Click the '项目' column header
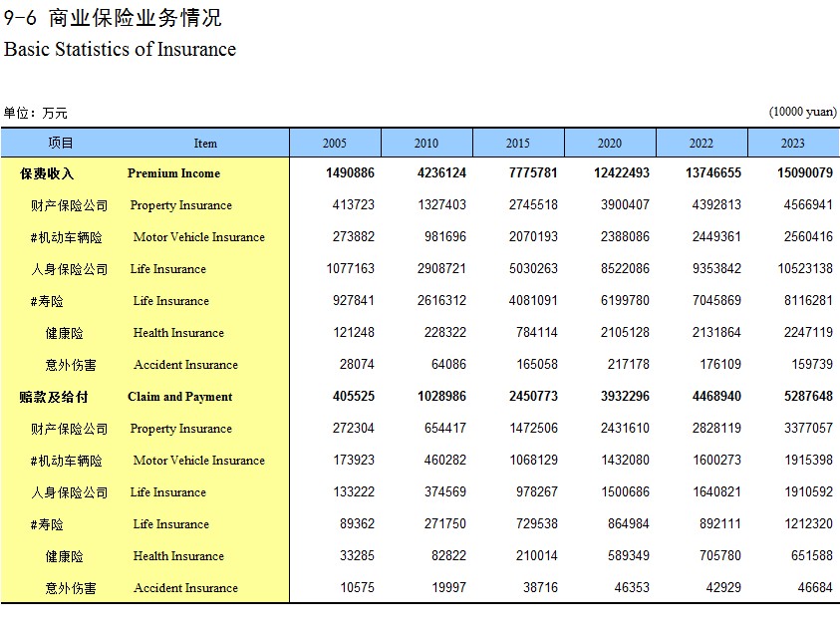The image size is (840, 636). coord(60,144)
